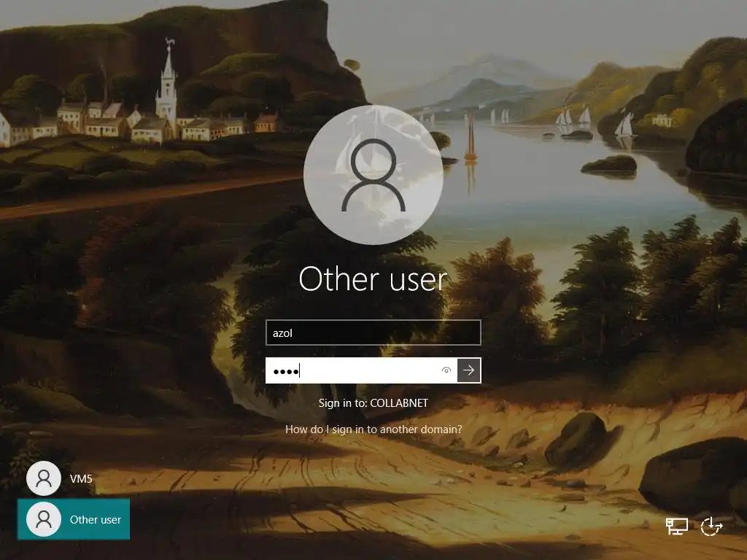Click the Other user tile avatar icon
The width and height of the screenshot is (747, 560).
43,519
